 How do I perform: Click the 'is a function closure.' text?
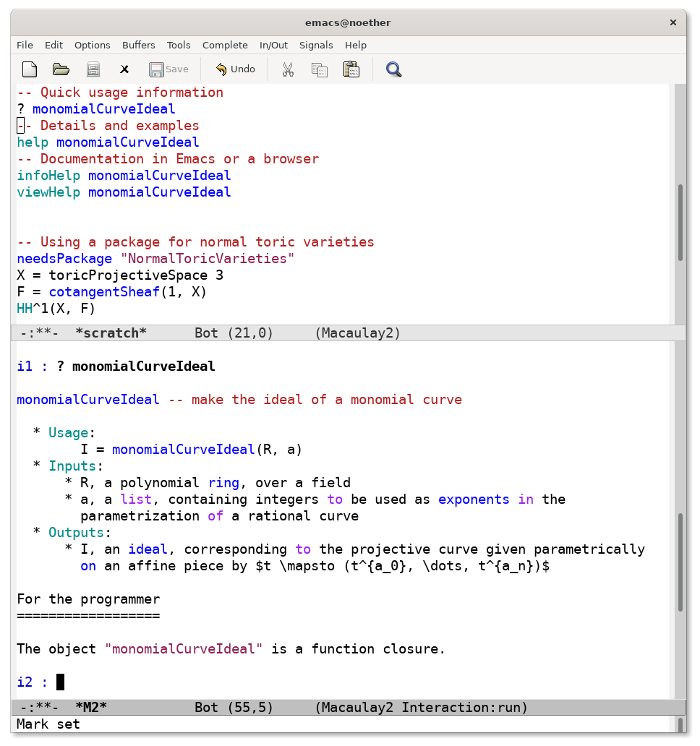[x=359, y=649]
